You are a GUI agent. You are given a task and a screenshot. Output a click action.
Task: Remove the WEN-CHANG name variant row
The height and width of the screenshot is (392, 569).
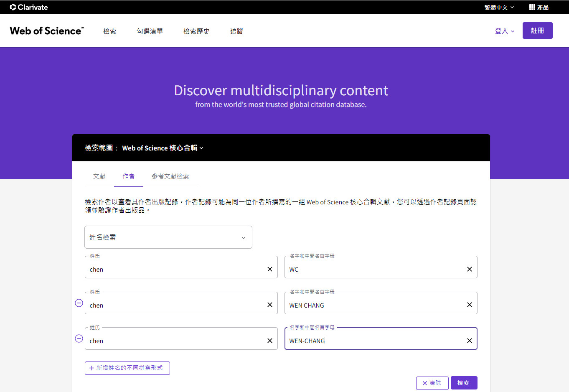coord(79,339)
